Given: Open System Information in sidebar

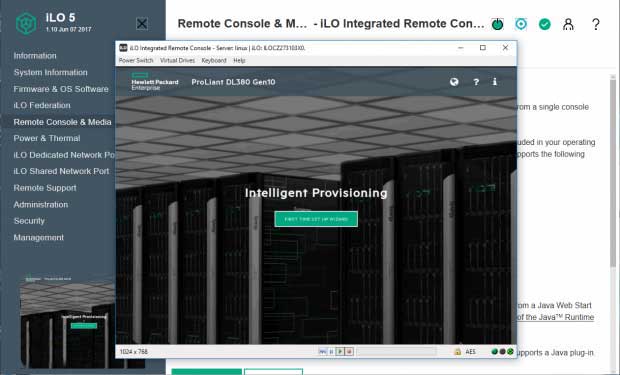Looking at the screenshot, I should point(51,72).
